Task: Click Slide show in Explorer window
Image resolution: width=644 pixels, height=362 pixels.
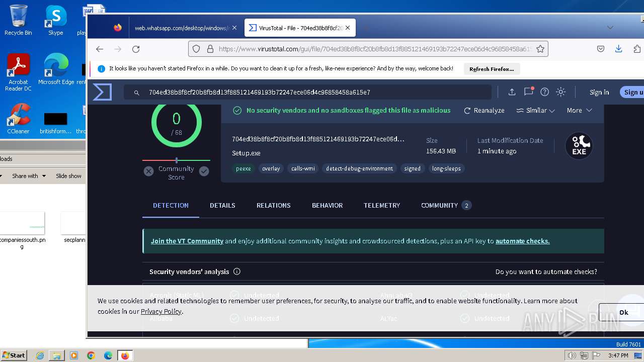Action: tap(68, 176)
